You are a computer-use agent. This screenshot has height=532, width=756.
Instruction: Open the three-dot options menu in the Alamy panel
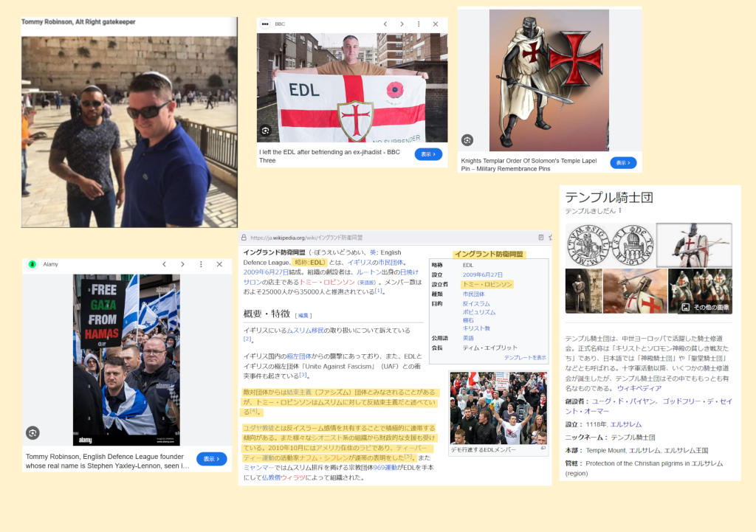(201, 264)
